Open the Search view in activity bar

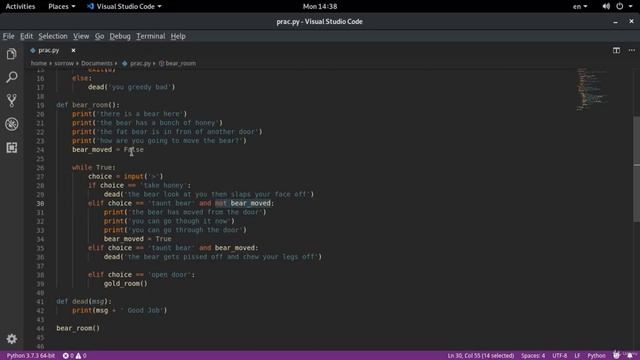click(11, 77)
